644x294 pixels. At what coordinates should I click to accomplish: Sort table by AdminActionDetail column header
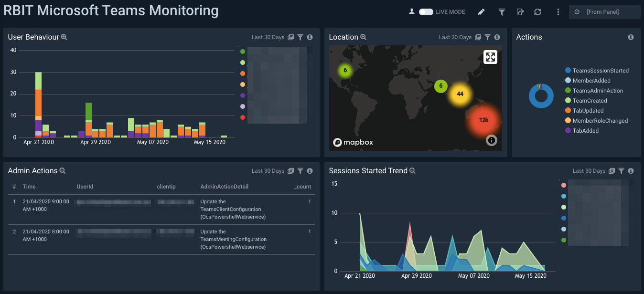click(x=224, y=187)
